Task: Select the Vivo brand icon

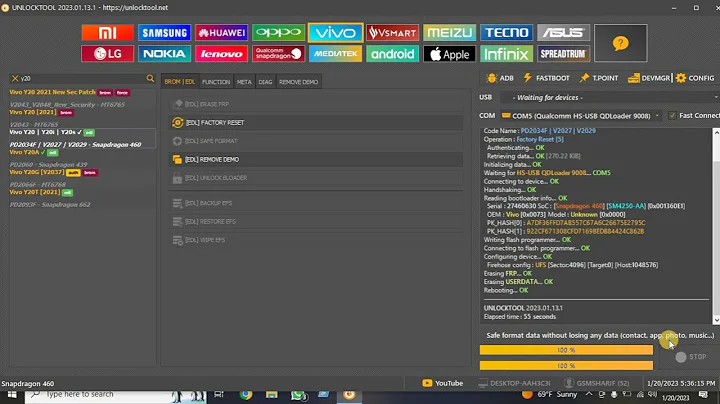Action: [336, 33]
